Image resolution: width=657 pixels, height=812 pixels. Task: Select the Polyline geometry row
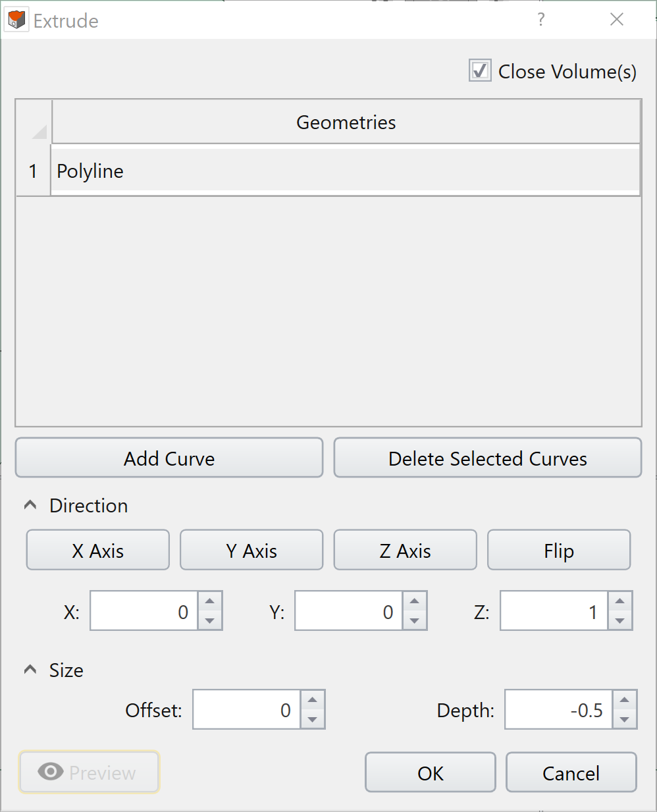(197, 171)
